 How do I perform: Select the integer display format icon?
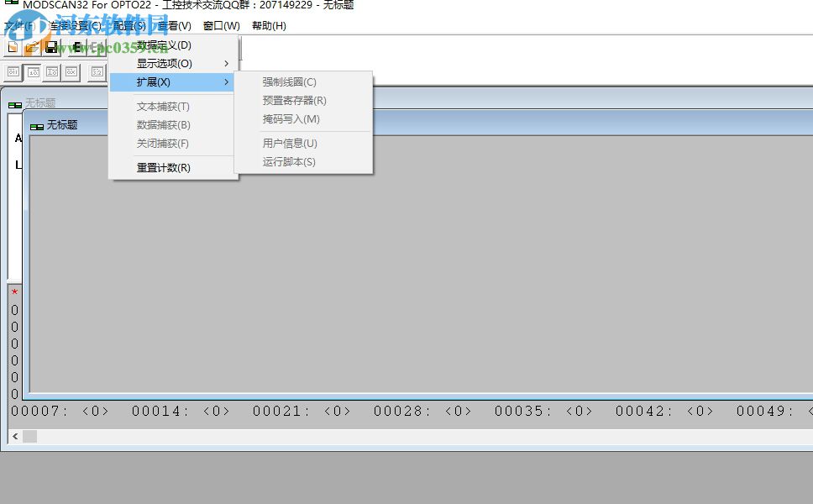(x=53, y=72)
